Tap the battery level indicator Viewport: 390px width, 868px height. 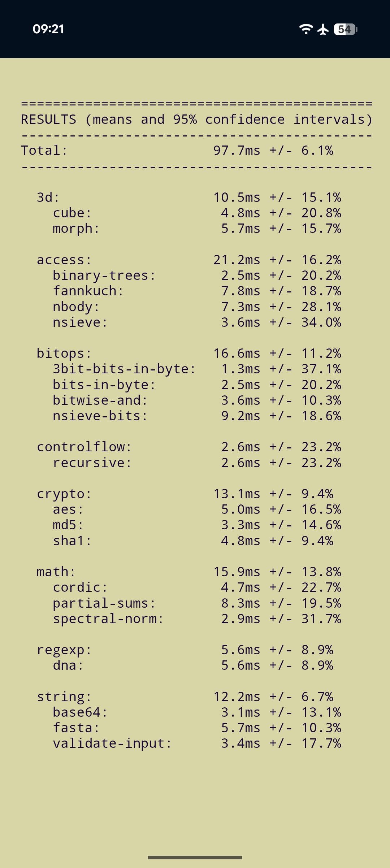point(346,29)
